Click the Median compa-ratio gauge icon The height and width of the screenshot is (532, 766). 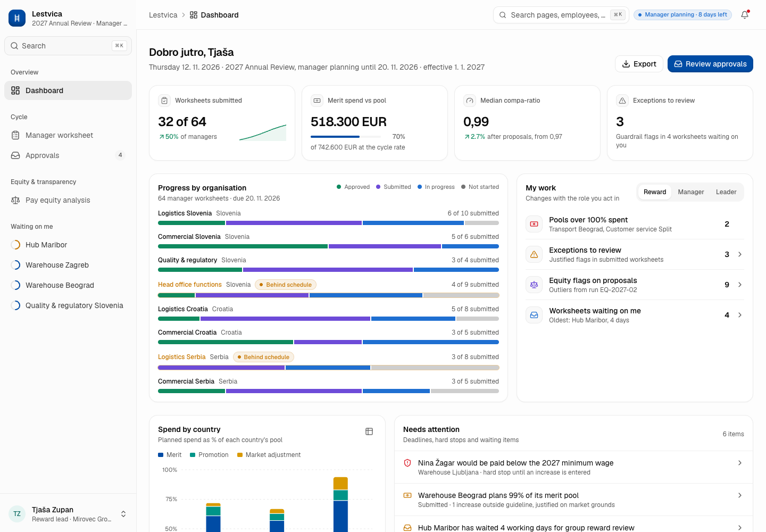point(470,101)
